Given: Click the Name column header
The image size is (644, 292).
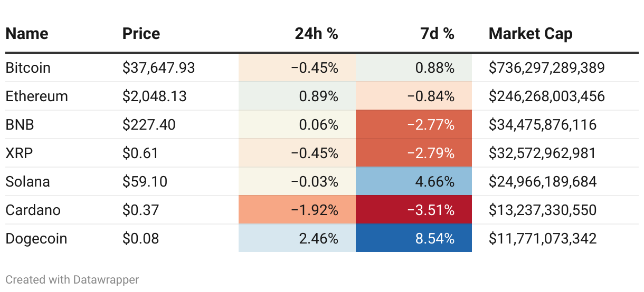Looking at the screenshot, I should [x=26, y=34].
